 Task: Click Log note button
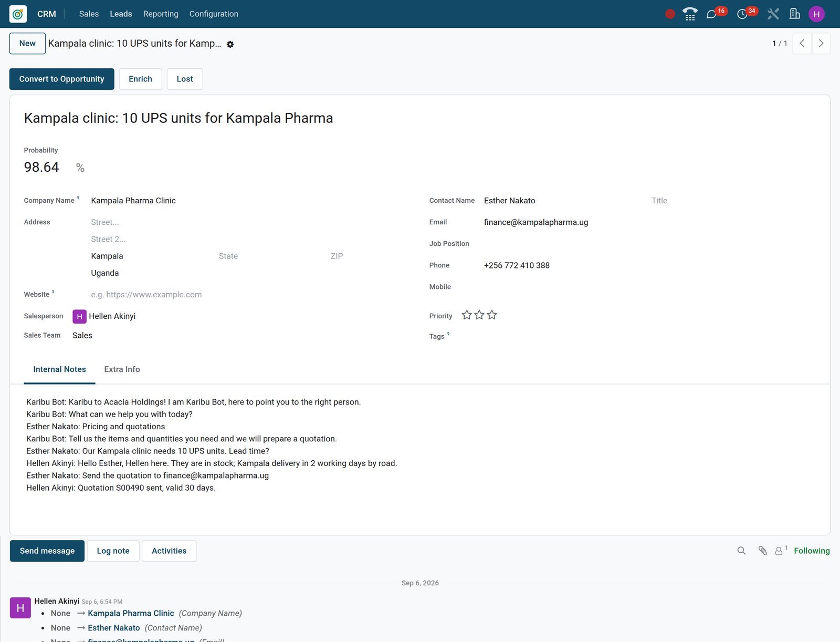coord(113,551)
